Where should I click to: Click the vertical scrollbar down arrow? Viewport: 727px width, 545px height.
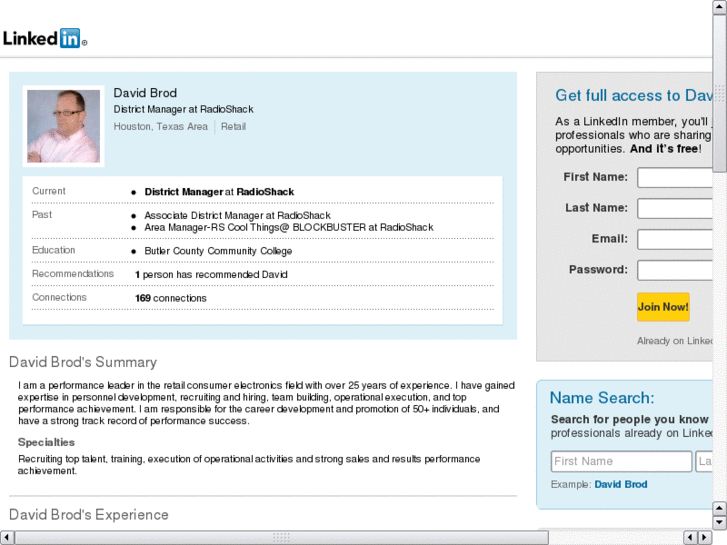tap(720, 522)
